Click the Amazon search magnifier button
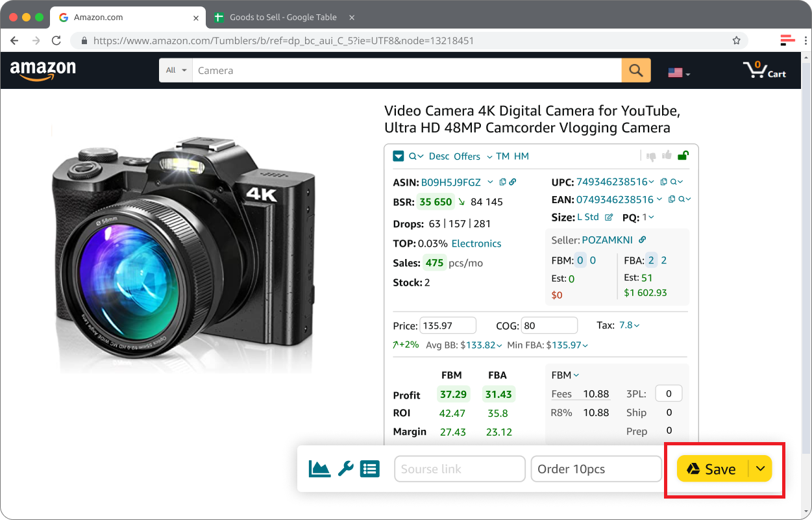This screenshot has height=520, width=812. pos(635,70)
